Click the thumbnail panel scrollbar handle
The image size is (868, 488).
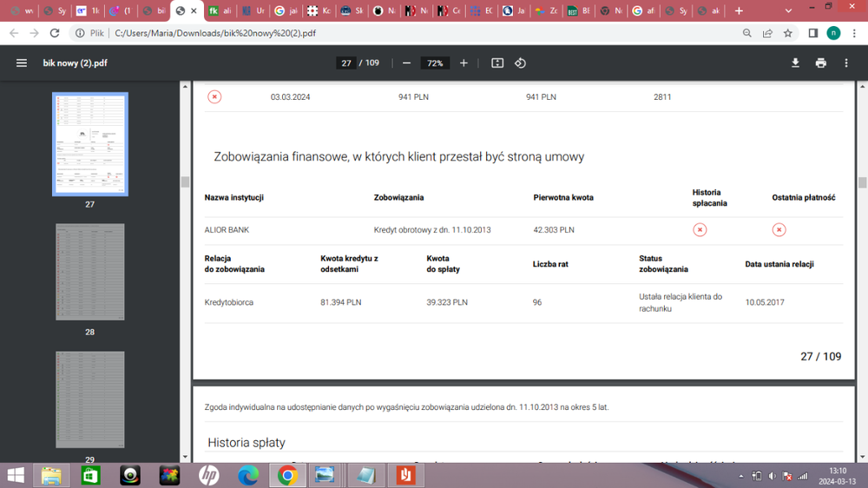click(x=185, y=181)
